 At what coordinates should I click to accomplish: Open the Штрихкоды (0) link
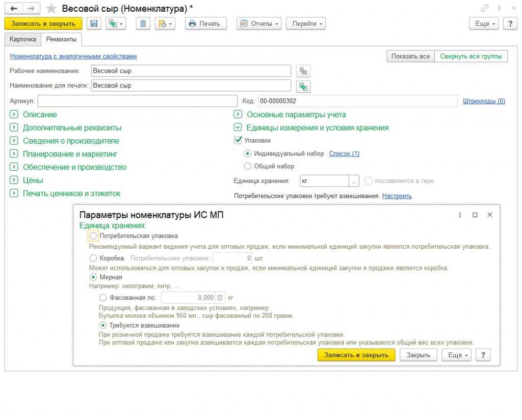[x=484, y=101]
